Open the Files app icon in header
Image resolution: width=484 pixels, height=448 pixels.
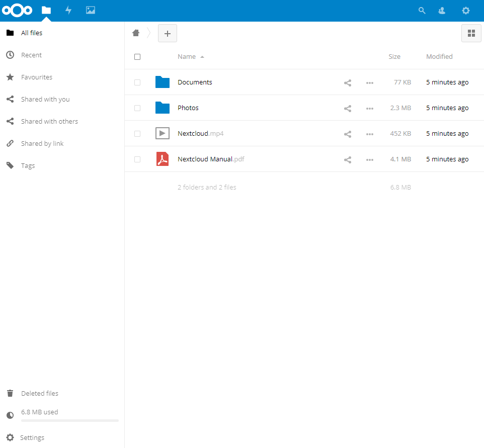tap(46, 11)
